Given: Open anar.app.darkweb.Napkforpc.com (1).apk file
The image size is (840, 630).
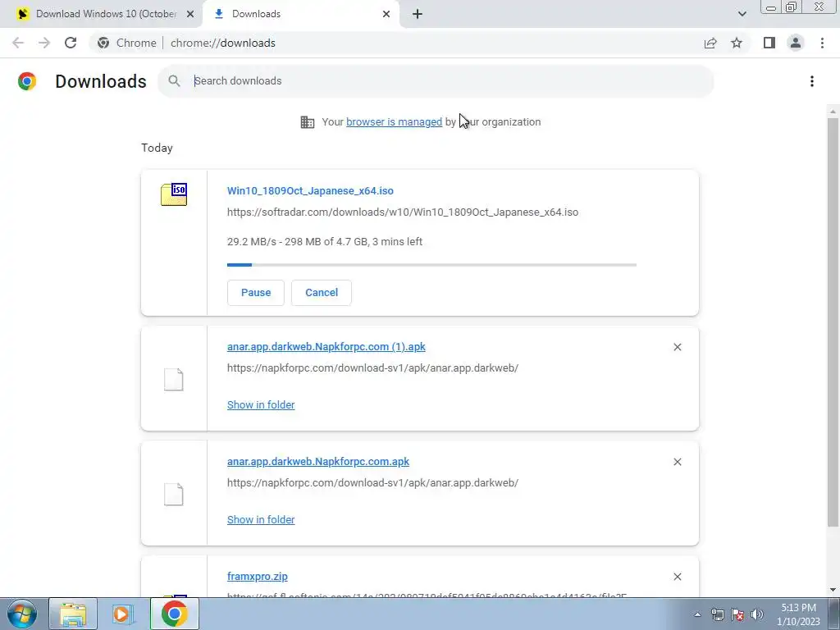Looking at the screenshot, I should 326,347.
